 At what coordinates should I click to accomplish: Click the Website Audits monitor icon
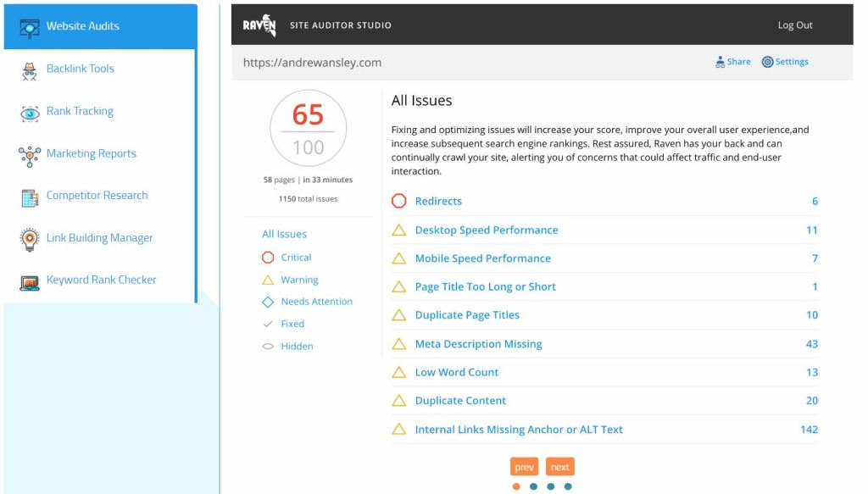tap(29, 27)
